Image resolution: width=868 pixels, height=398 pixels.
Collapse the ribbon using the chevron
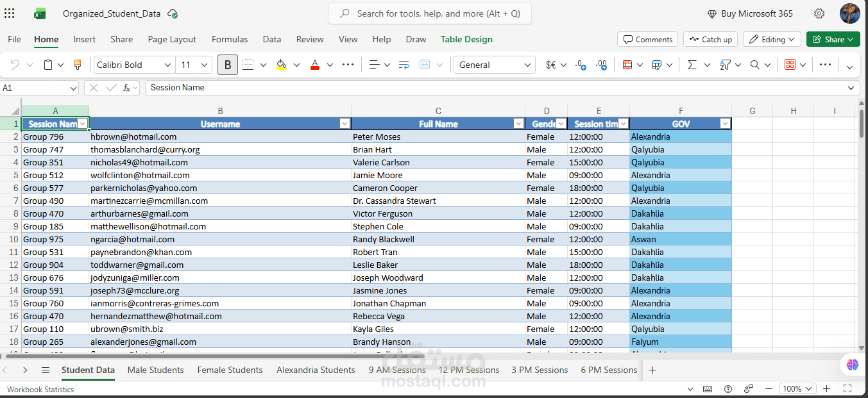coord(850,66)
